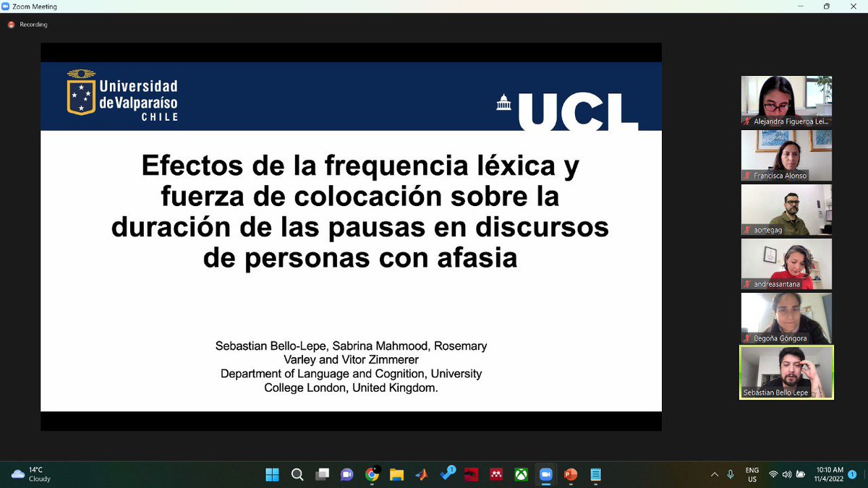Open PowerPoint from the taskbar
Screen dimensions: 868x488
tap(571, 474)
